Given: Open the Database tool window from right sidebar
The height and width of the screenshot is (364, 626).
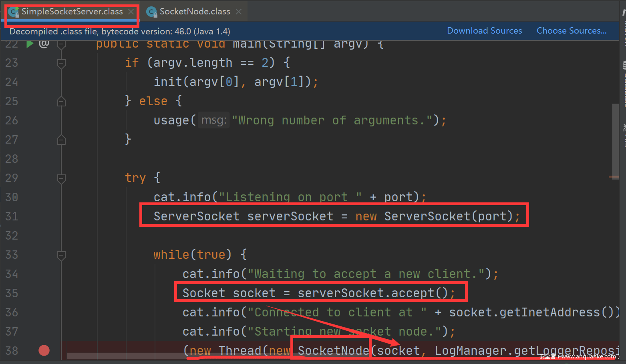Looking at the screenshot, I should (624, 84).
